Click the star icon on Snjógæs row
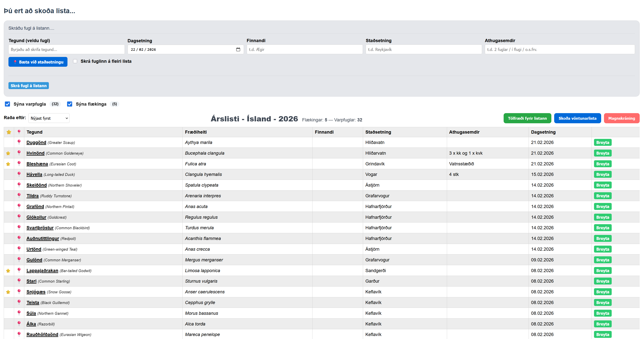The image size is (644, 339). [8, 292]
